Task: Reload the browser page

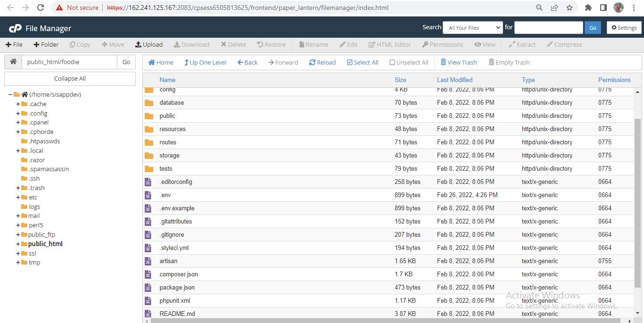Action: [41, 8]
